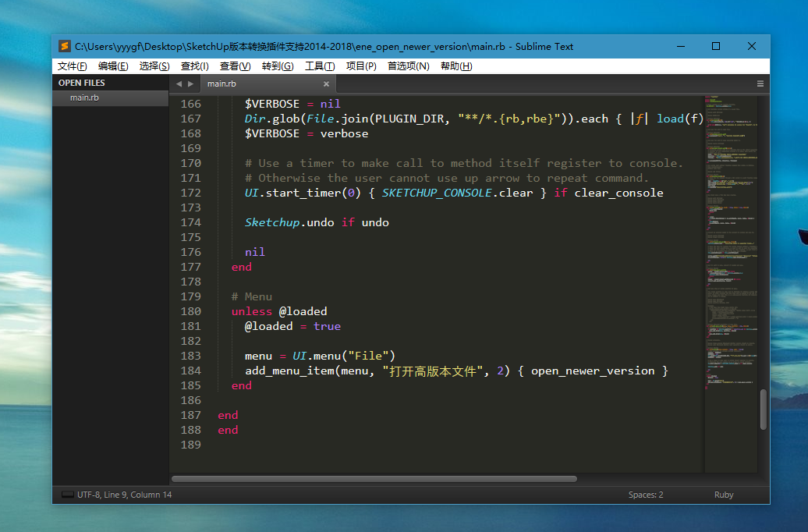Open the 帮助(H) menu
This screenshot has width=808, height=532.
click(x=456, y=66)
